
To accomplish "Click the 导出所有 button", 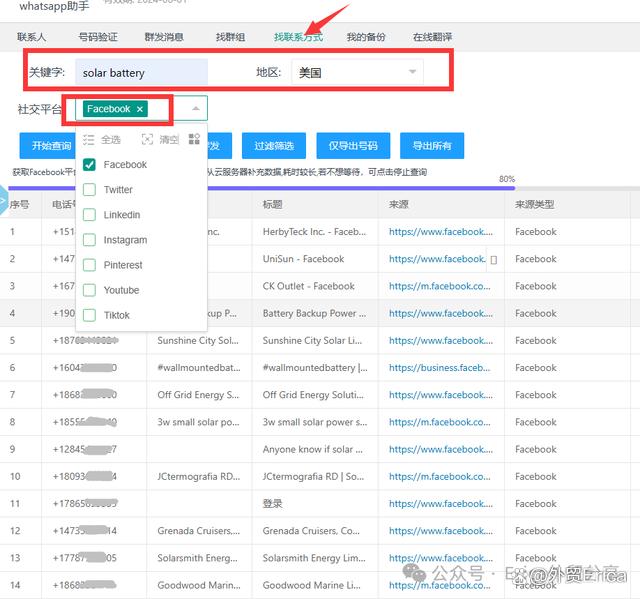I will (x=432, y=146).
